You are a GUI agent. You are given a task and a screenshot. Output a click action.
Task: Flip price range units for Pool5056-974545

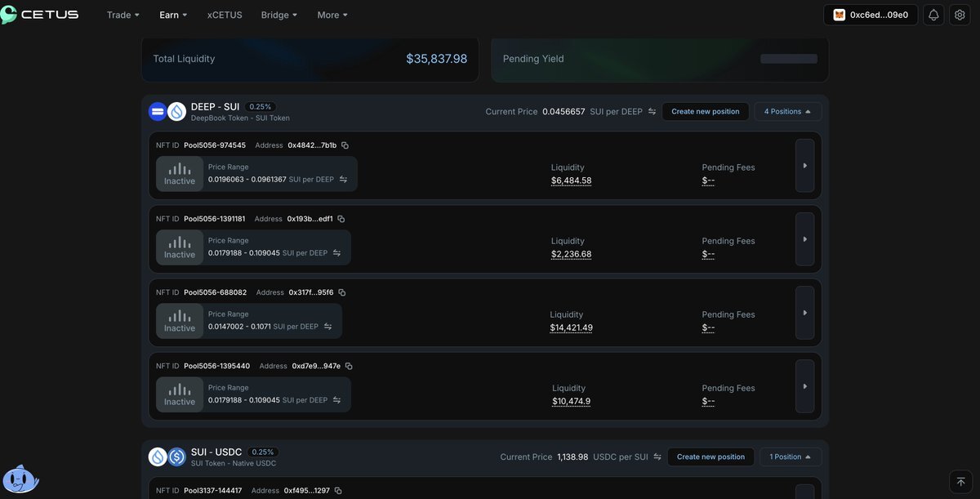click(343, 180)
